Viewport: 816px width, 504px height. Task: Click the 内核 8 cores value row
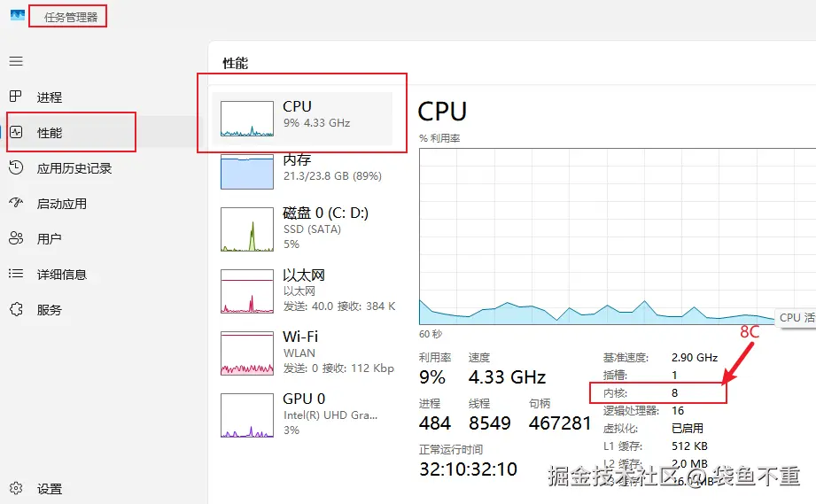(657, 392)
